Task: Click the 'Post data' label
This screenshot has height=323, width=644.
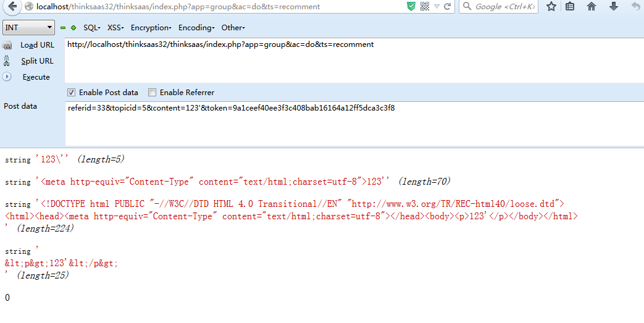Action: click(20, 106)
